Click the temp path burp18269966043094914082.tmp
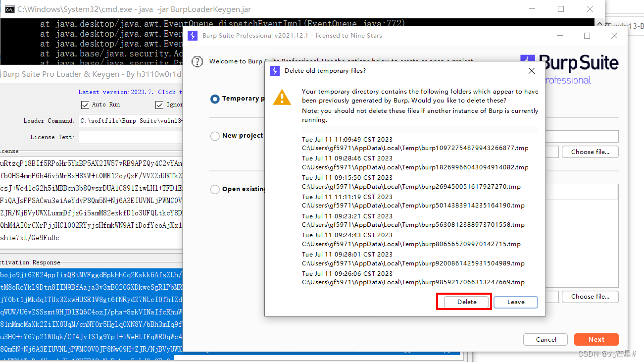 coord(415,167)
